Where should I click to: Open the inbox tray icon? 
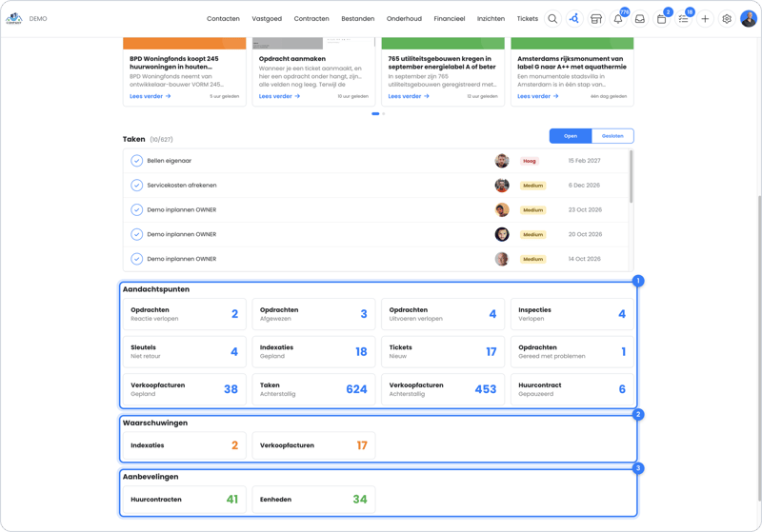[x=640, y=19]
